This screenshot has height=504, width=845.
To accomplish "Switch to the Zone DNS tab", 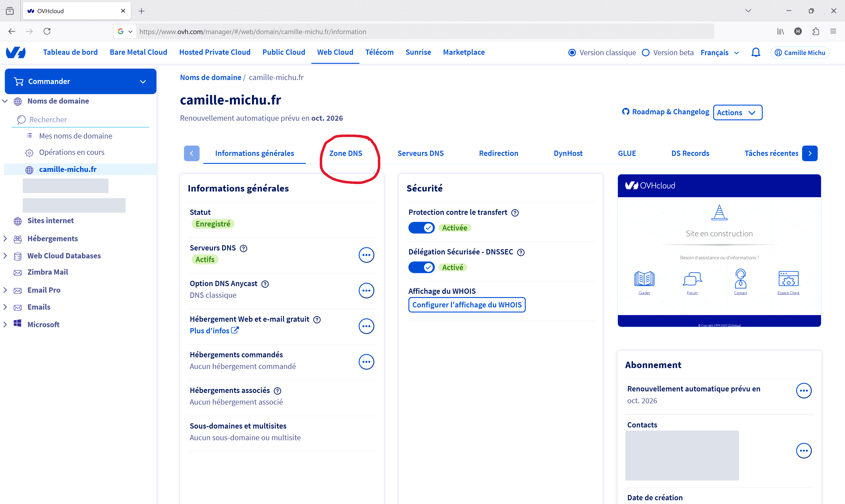I will click(x=345, y=153).
